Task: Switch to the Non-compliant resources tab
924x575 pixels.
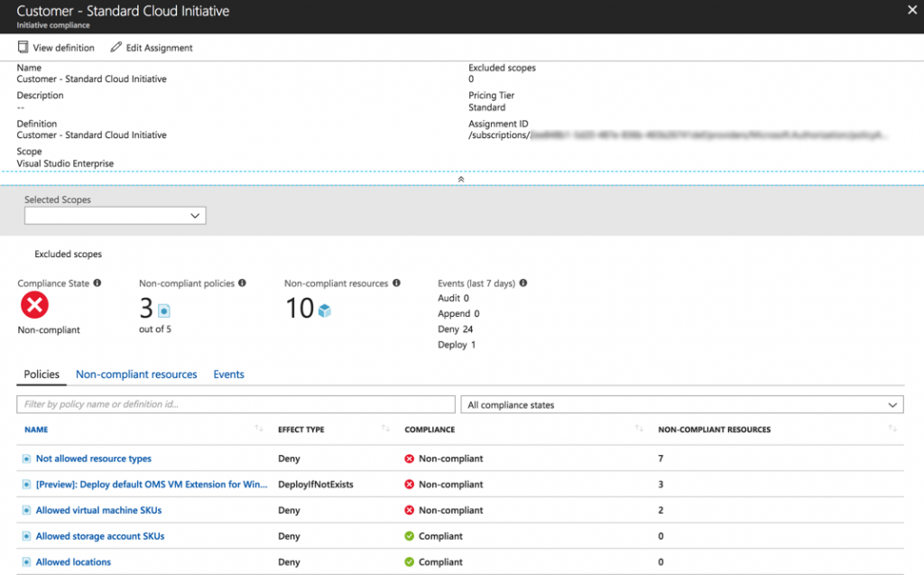Action: pyautogui.click(x=136, y=375)
